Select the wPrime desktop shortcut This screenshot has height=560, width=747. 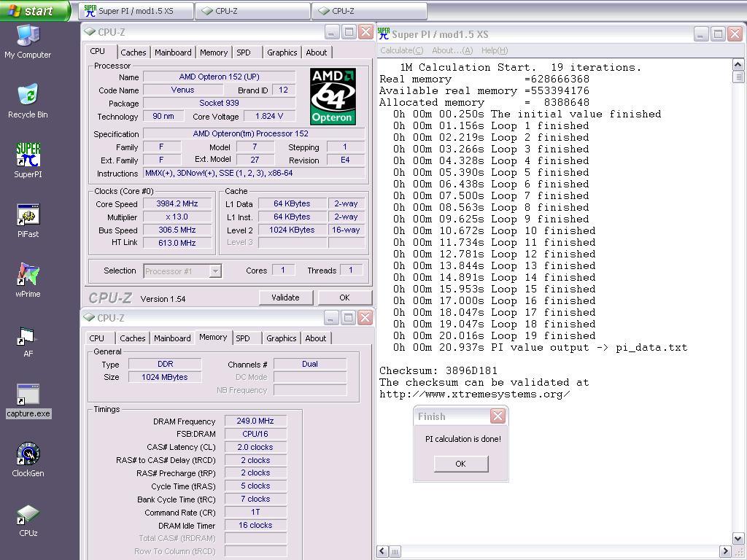(x=28, y=281)
